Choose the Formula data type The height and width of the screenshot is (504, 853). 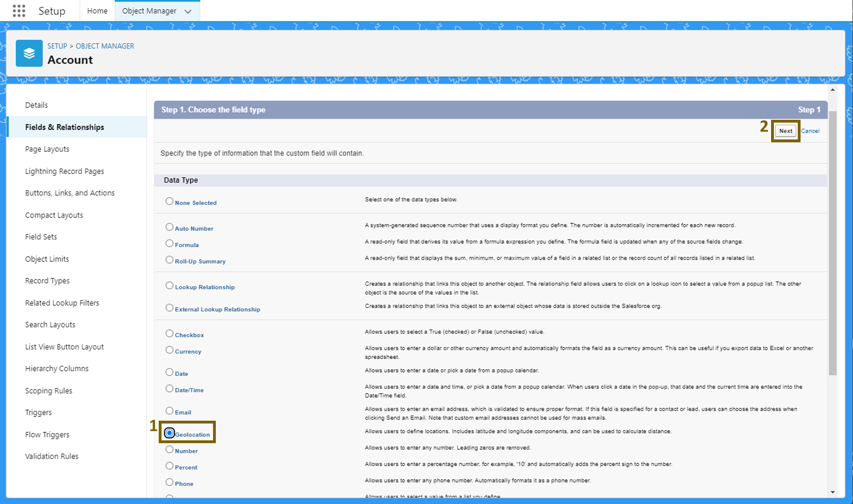click(169, 243)
